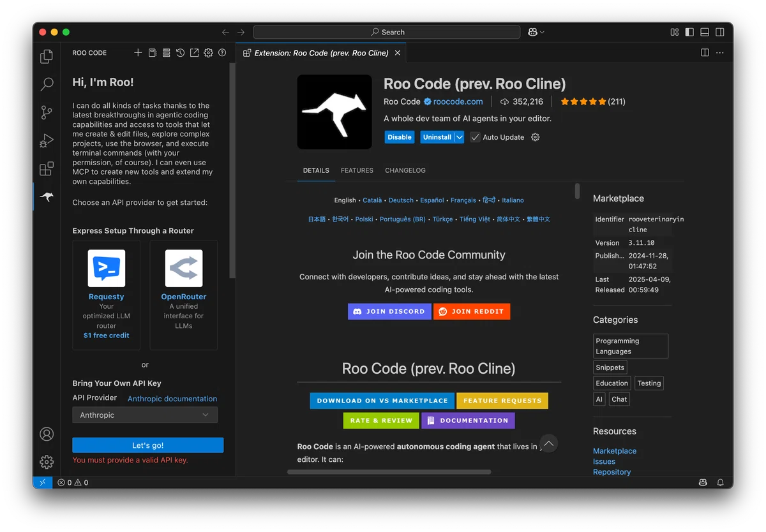Viewport: 766px width, 532px height.
Task: Open the notifications bell in the status bar
Action: click(x=720, y=482)
